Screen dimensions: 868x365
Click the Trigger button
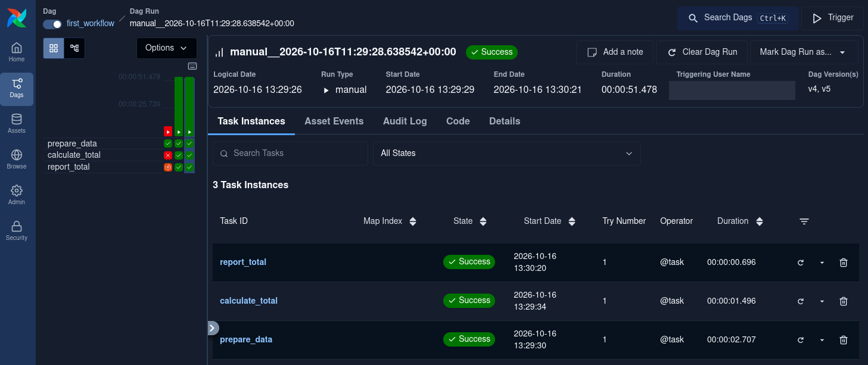[x=832, y=18]
